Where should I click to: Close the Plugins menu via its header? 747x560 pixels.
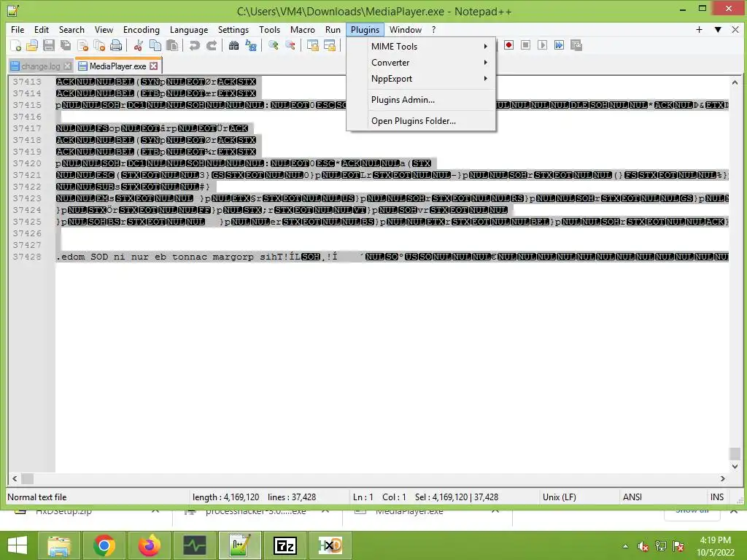(x=365, y=29)
